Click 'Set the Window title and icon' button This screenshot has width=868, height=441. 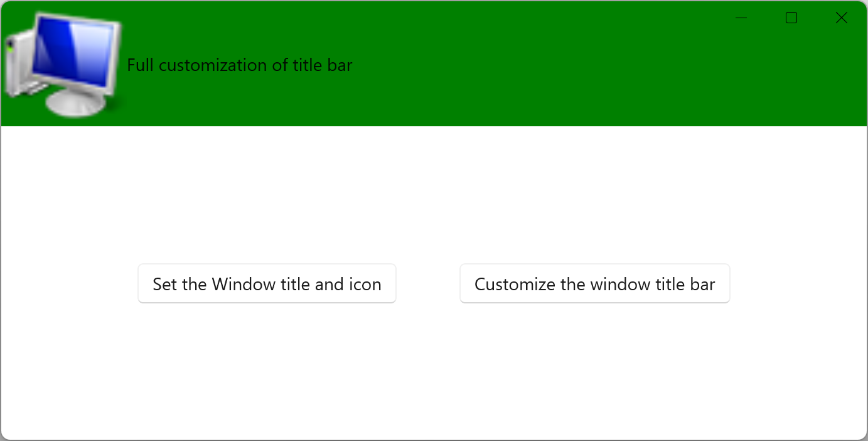(267, 283)
